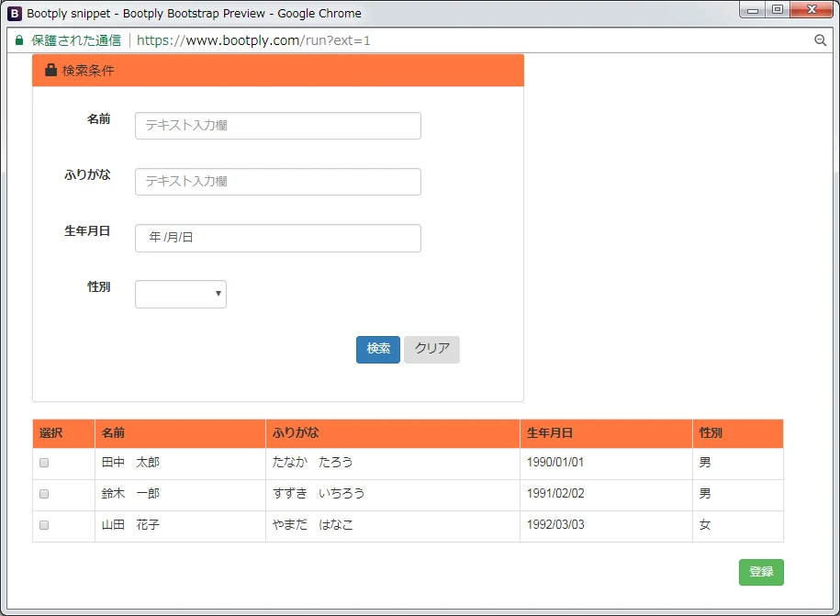Image resolution: width=840 pixels, height=616 pixels.
Task: Click the 生年月日 date picker field
Action: point(277,238)
